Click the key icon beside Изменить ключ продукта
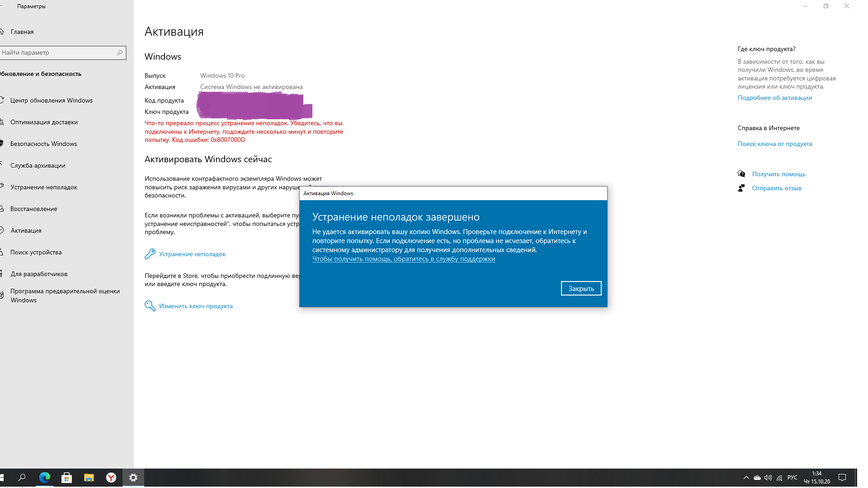Image resolution: width=868 pixels, height=488 pixels. [x=150, y=306]
